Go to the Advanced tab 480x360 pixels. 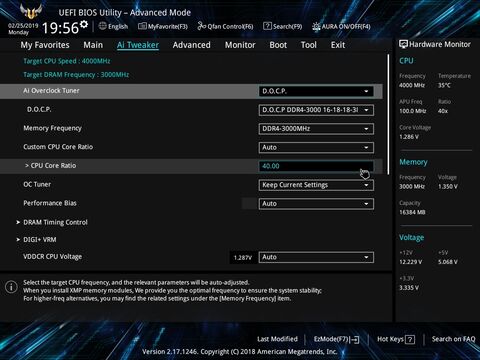pyautogui.click(x=192, y=45)
